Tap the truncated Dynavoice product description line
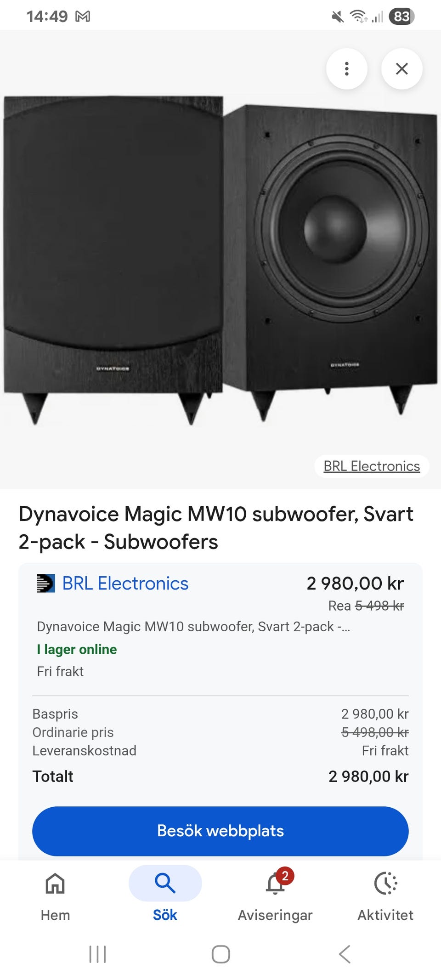Screen dimensions: 441x980 [193, 627]
